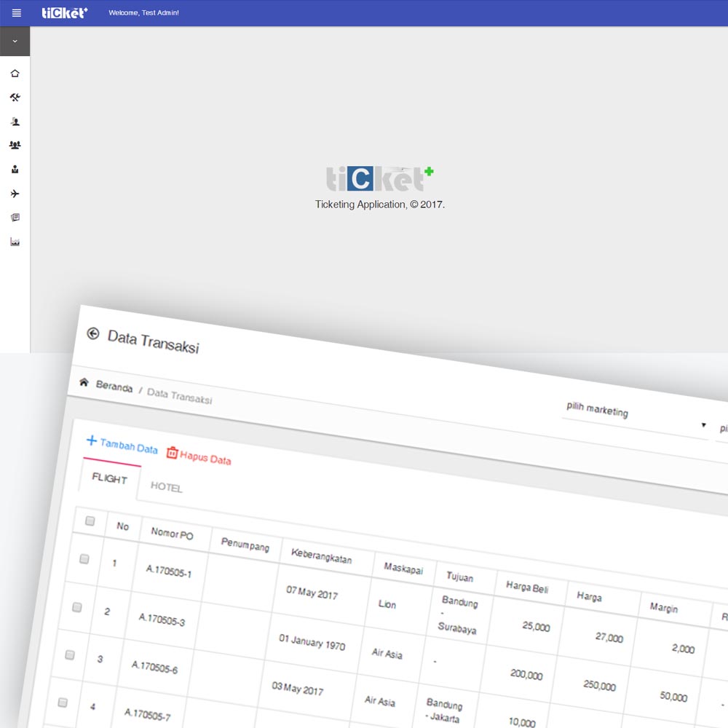Click the businessman staff sidebar icon
This screenshot has width=728, height=728.
click(15, 170)
